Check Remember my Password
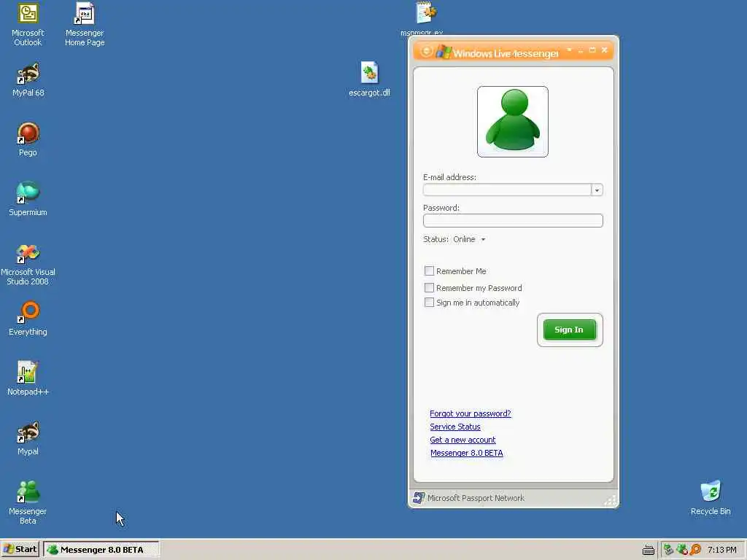Viewport: 747px width, 560px height. pyautogui.click(x=429, y=287)
